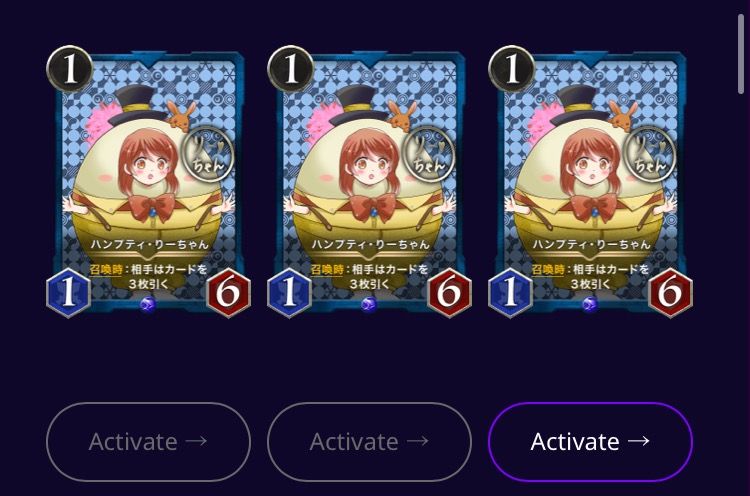Click red hexagon health icon on first card

point(229,293)
